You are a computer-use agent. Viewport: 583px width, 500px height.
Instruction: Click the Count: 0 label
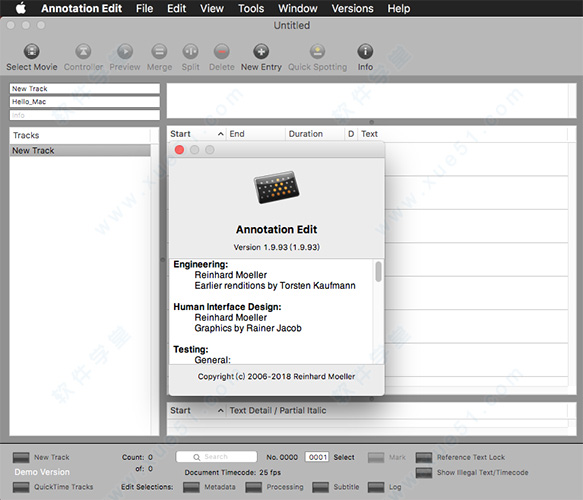137,457
